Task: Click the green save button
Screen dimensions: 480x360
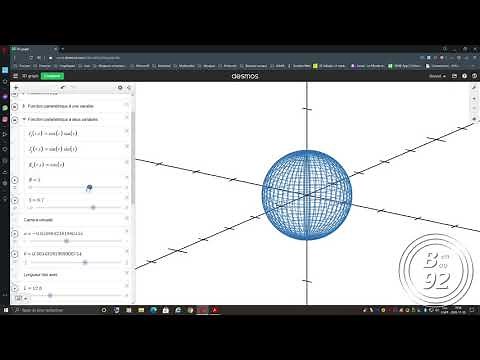Action: point(52,76)
